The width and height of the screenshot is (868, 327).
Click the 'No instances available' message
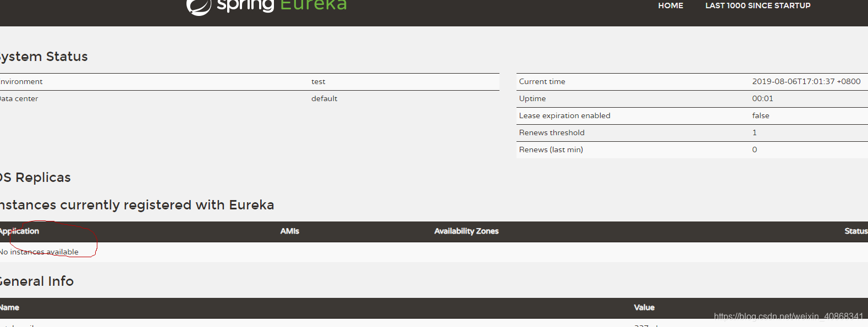point(39,252)
